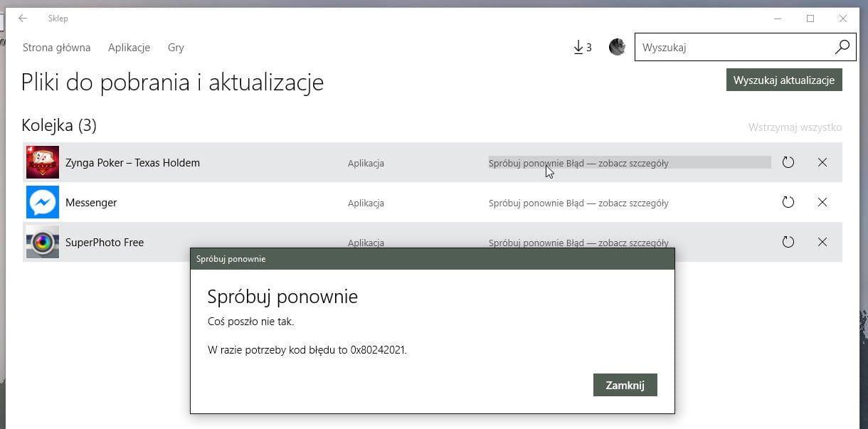Click Aplikacja label in Messenger row
The image size is (868, 429).
coord(366,203)
